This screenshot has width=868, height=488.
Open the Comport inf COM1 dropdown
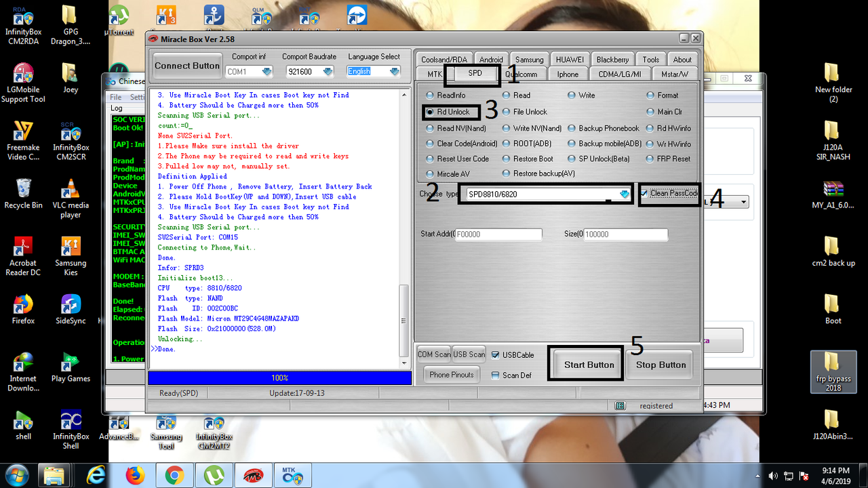(x=249, y=71)
